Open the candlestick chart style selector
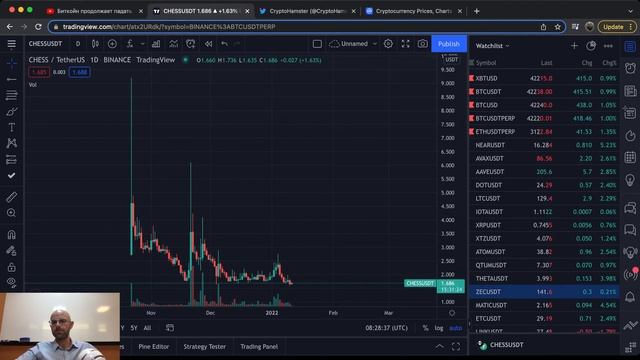This screenshot has width=640, height=360. coord(95,44)
